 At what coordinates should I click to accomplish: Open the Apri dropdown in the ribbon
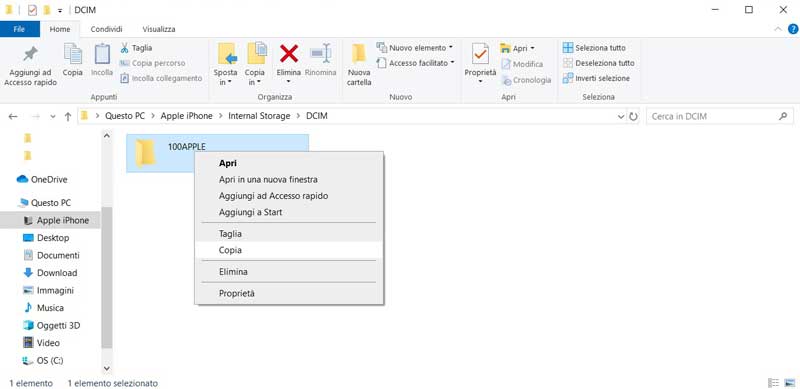[x=517, y=48]
